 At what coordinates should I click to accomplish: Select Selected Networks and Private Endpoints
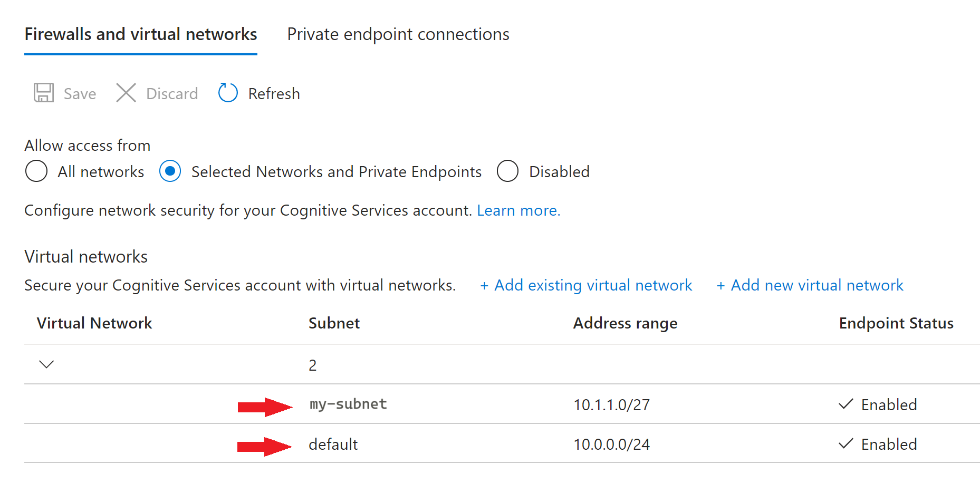[170, 171]
